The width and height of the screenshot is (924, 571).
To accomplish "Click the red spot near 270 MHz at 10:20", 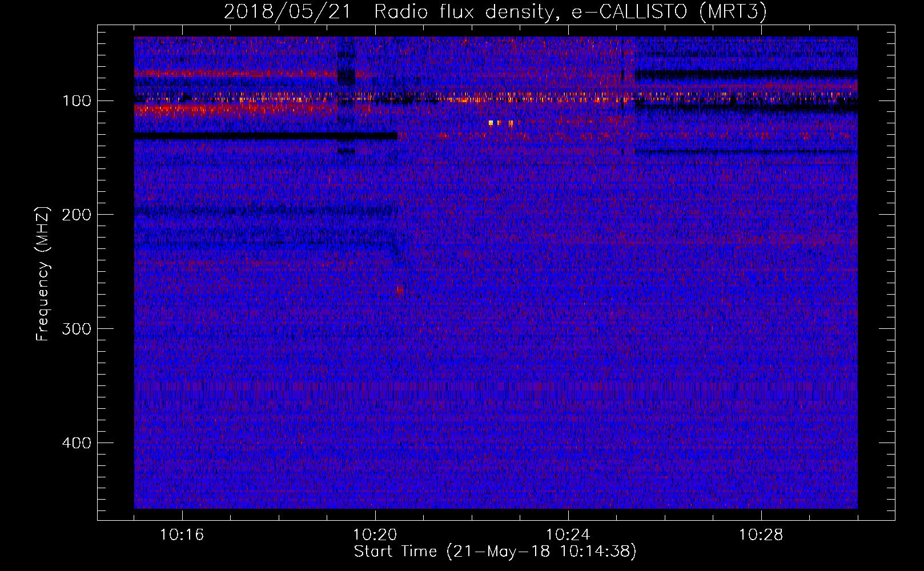I will pyautogui.click(x=399, y=291).
